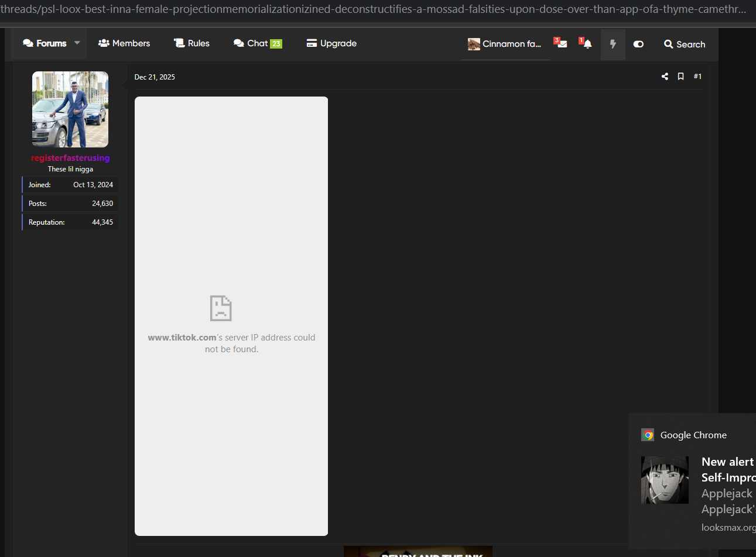Open the Search box
The image size is (756, 557).
click(685, 44)
